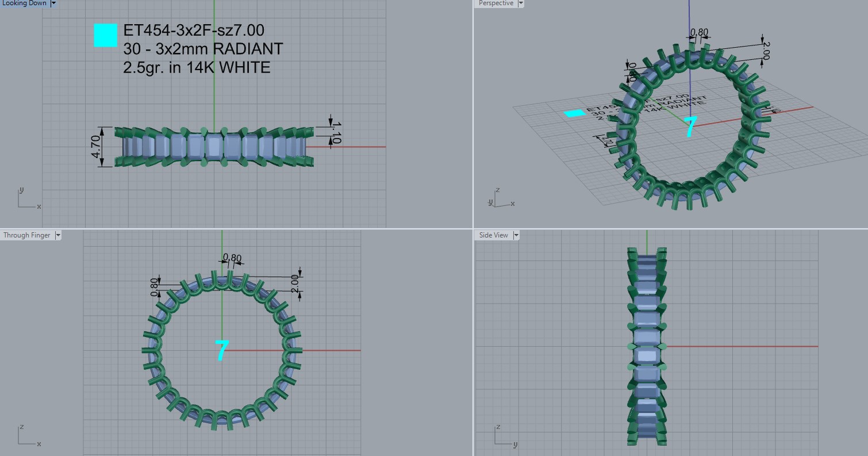The height and width of the screenshot is (456, 868).
Task: Select the vertical 0.80 dimension in Through Finger
Action: [x=154, y=287]
